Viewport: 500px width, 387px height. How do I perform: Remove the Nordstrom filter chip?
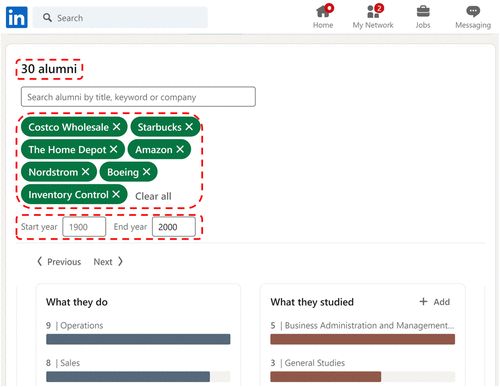[86, 172]
